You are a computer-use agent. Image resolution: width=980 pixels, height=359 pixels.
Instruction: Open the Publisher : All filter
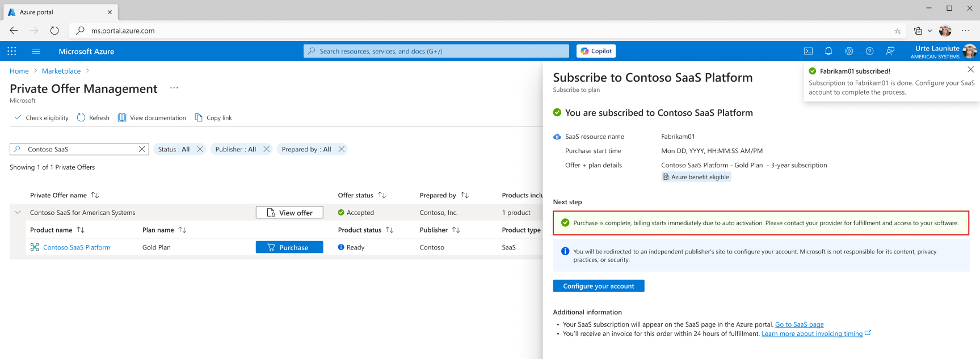235,149
